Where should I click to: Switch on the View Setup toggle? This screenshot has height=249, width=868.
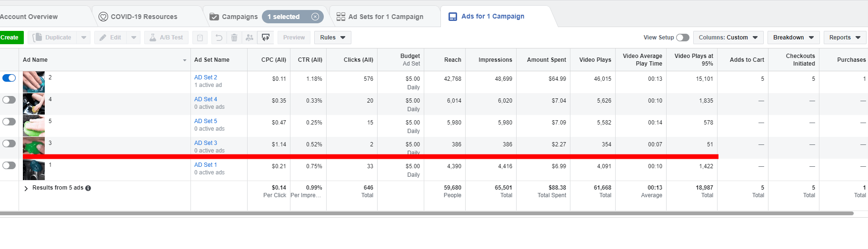point(682,38)
